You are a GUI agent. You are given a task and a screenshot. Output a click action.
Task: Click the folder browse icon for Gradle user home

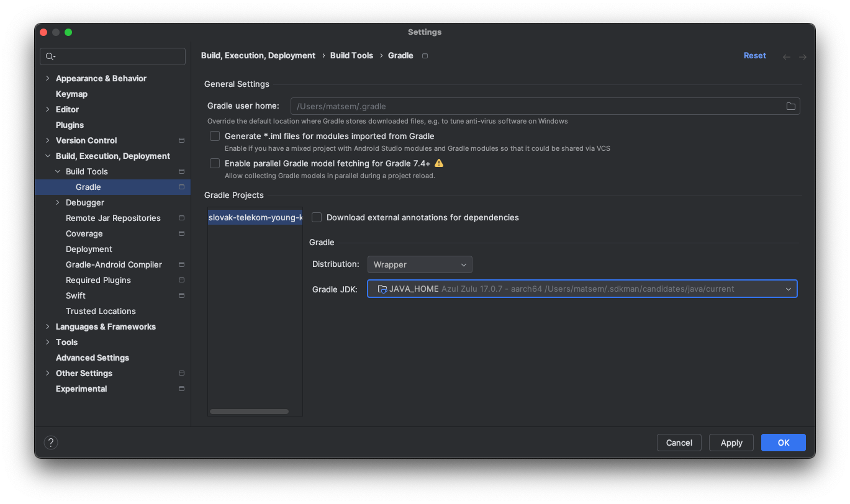coord(790,106)
